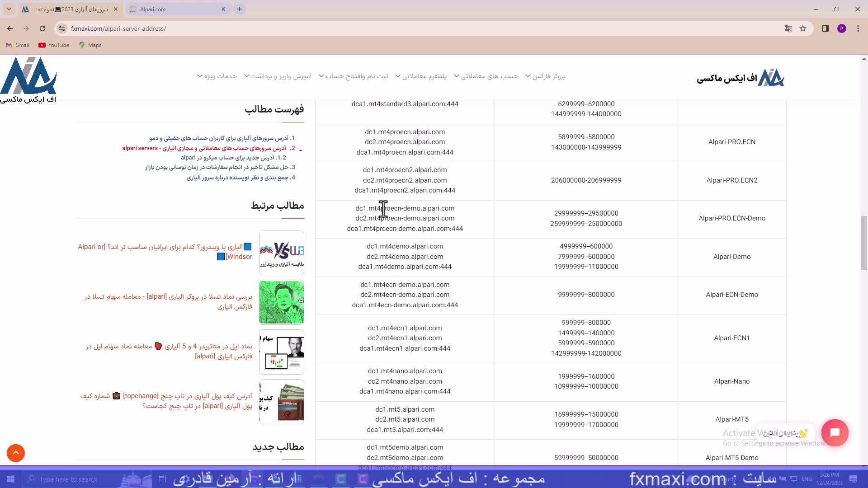Click the orange scroll-to-top arrow button
Viewport: 868px width, 488px height.
[16, 453]
